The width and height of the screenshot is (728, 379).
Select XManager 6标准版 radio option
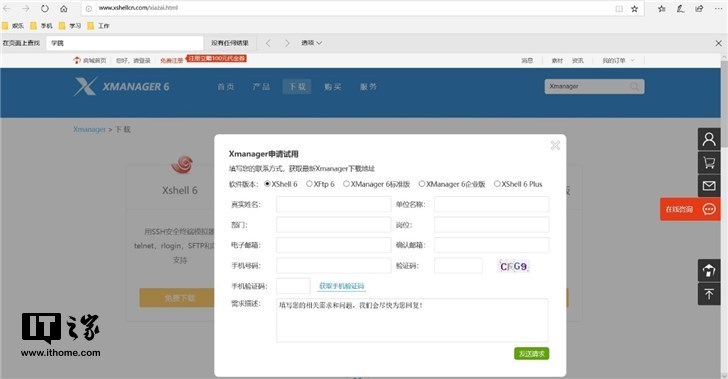(346, 184)
